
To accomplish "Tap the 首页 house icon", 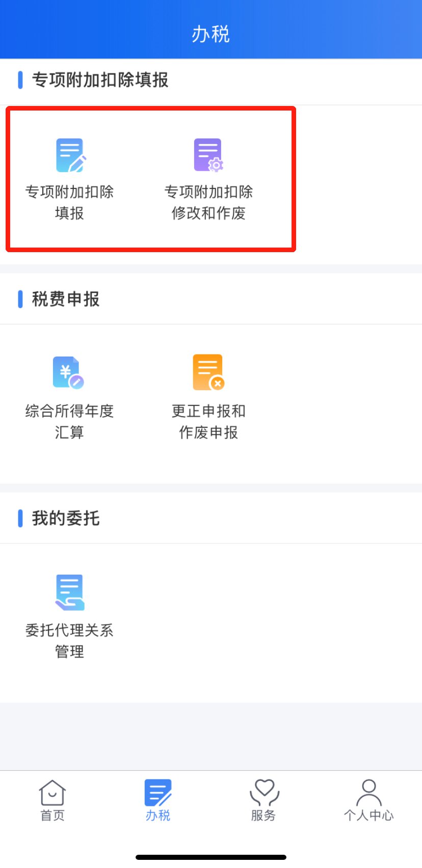I will point(52,792).
